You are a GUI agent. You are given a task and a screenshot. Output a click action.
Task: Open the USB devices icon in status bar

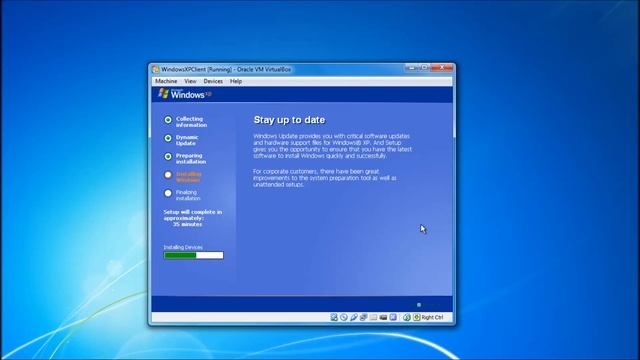(354, 317)
